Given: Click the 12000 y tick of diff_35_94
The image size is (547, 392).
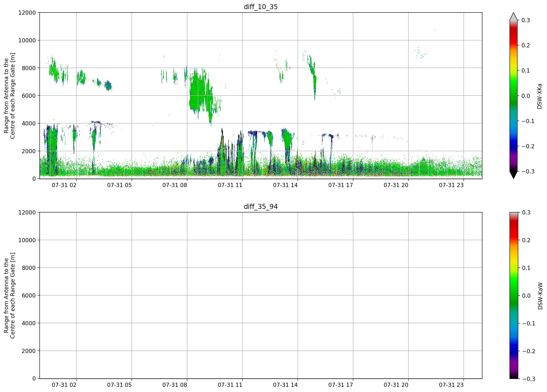Looking at the screenshot, I should point(27,212).
